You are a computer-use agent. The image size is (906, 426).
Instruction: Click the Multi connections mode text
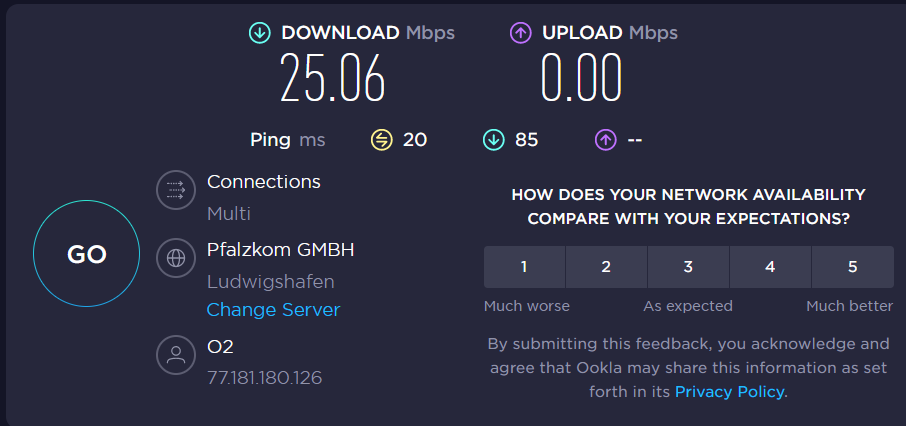(229, 214)
